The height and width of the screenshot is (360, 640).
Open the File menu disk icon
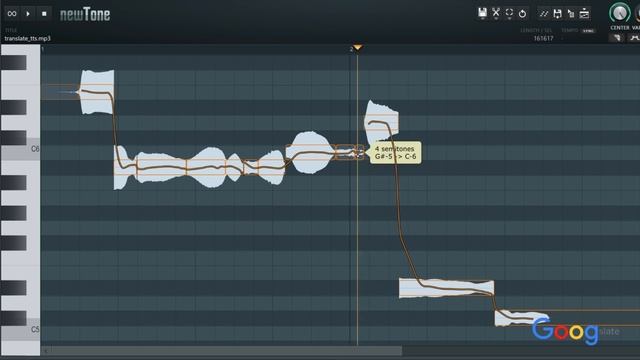pyautogui.click(x=482, y=13)
